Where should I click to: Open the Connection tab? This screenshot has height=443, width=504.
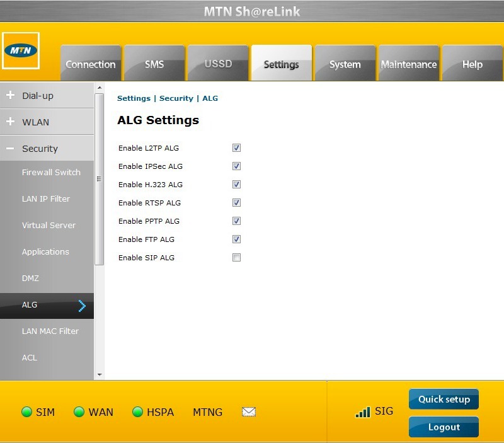pos(90,63)
